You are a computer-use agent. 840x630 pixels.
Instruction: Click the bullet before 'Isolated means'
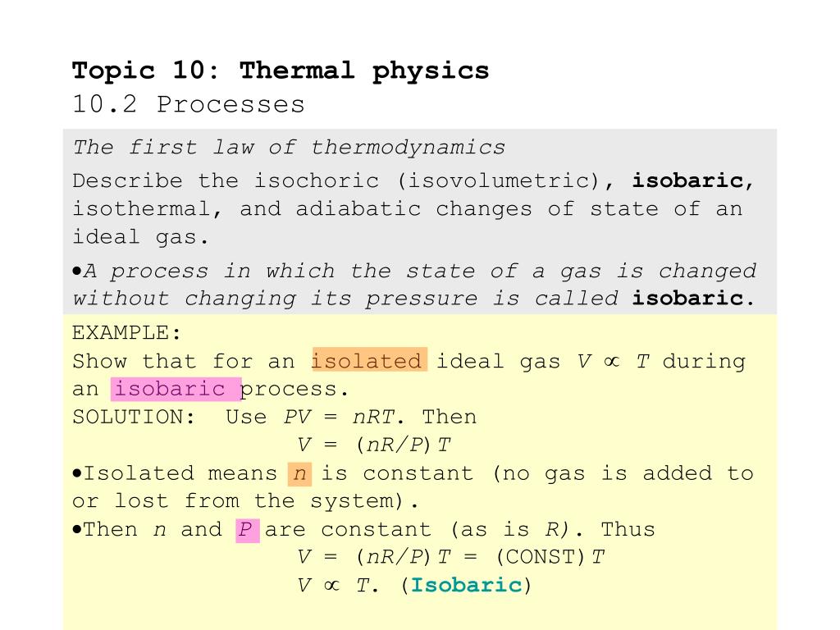coord(77,473)
